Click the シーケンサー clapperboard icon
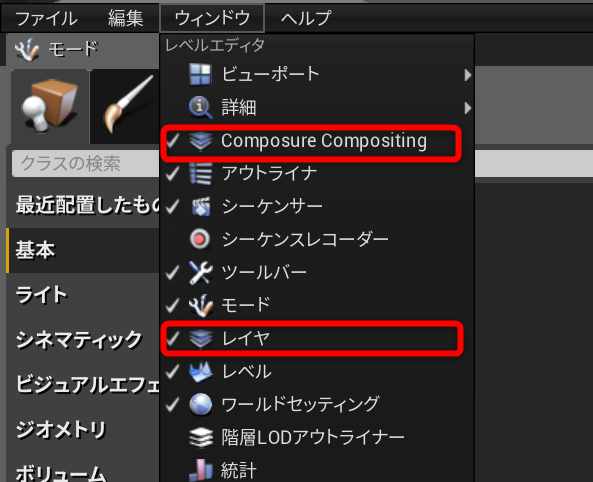The height and width of the screenshot is (482, 593). (200, 206)
